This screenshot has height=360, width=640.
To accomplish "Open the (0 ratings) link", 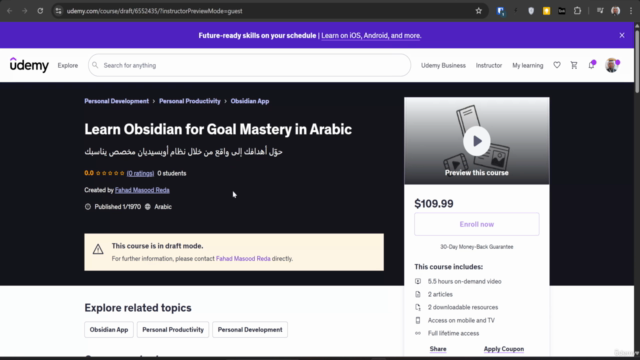I will point(140,173).
